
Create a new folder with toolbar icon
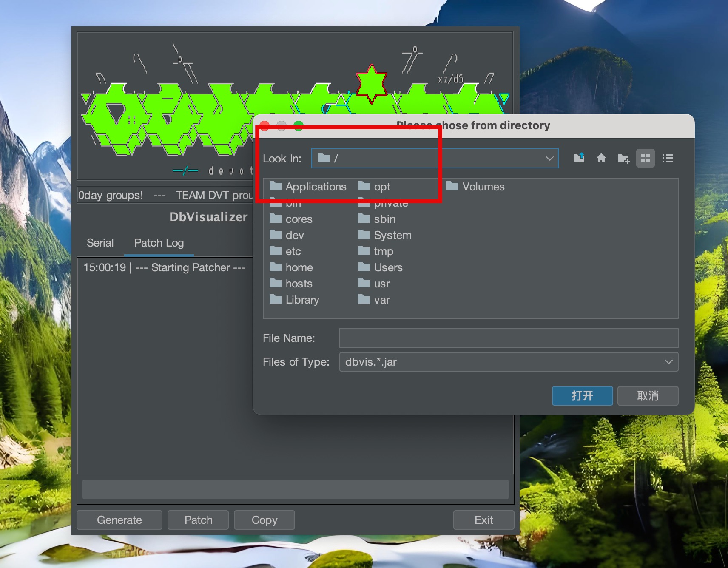(x=623, y=158)
